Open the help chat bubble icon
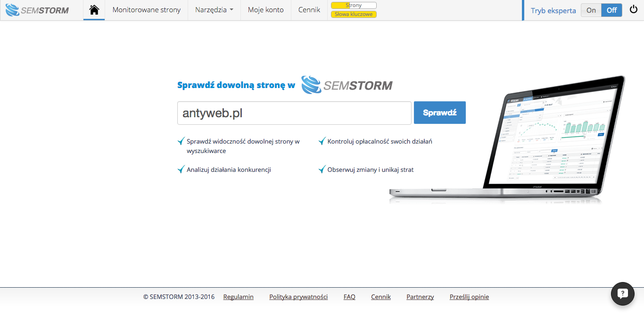Viewport: 644px width, 315px height. [622, 294]
